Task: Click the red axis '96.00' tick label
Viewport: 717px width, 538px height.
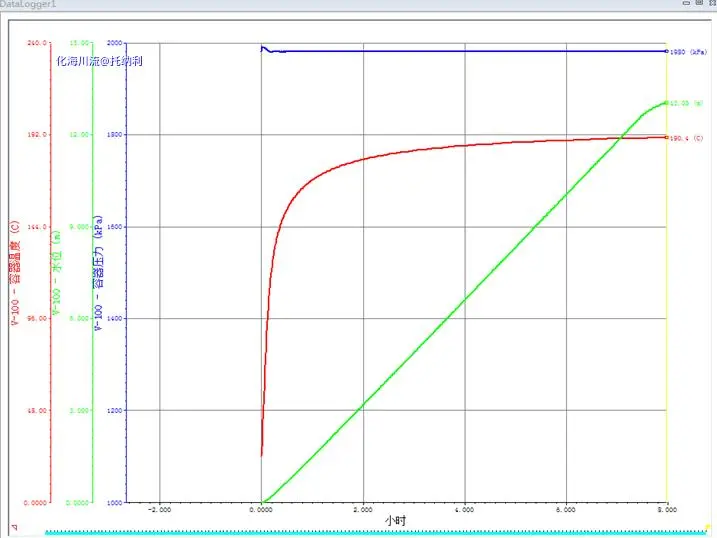Action: (37, 318)
